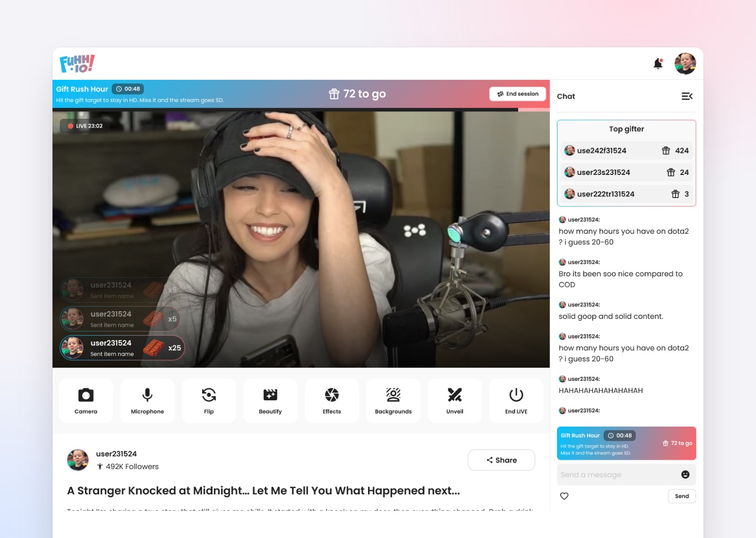
Task: Click the gift rush progress bar
Action: [x=301, y=110]
